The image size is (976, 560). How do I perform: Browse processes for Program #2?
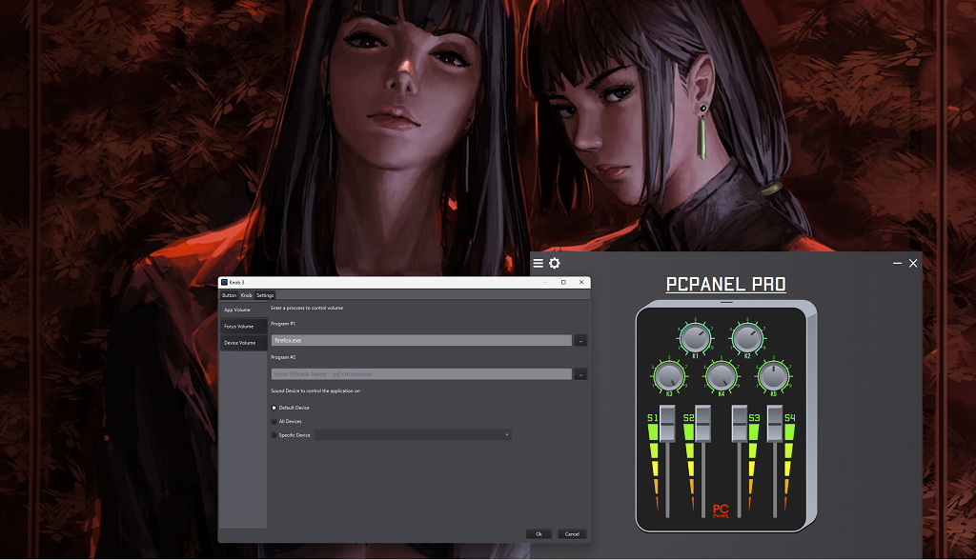tap(581, 374)
